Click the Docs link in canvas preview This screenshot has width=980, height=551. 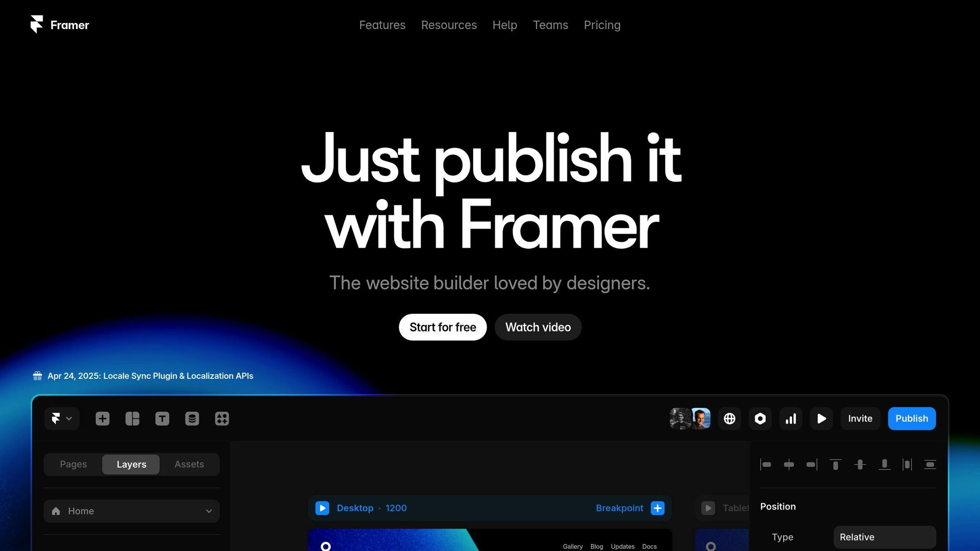649,546
